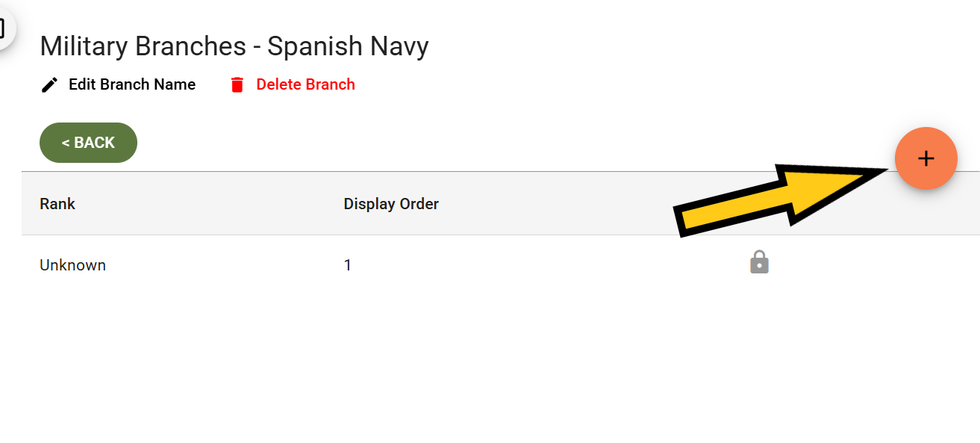Click the red trash can icon
980x443 pixels.
(x=237, y=84)
